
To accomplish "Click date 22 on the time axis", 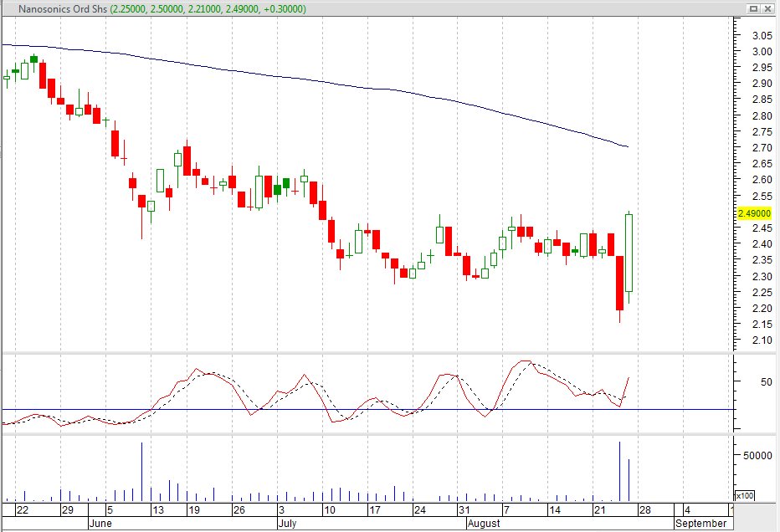I will click(23, 510).
